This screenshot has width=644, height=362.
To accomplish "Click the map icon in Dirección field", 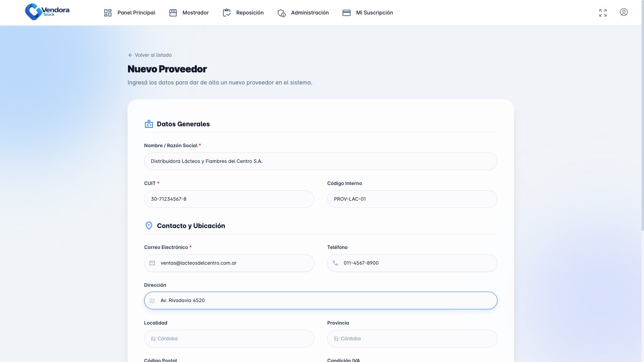I will 152,301.
